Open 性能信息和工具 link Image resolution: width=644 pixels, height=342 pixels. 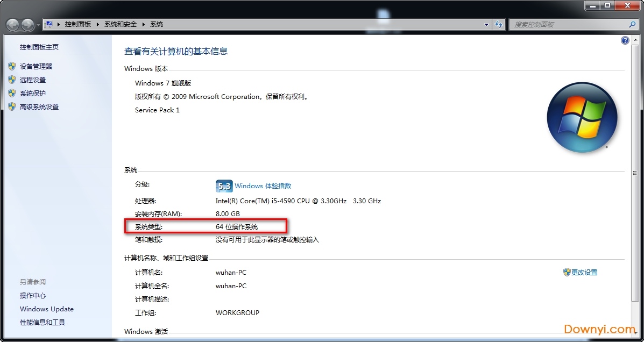click(x=43, y=323)
